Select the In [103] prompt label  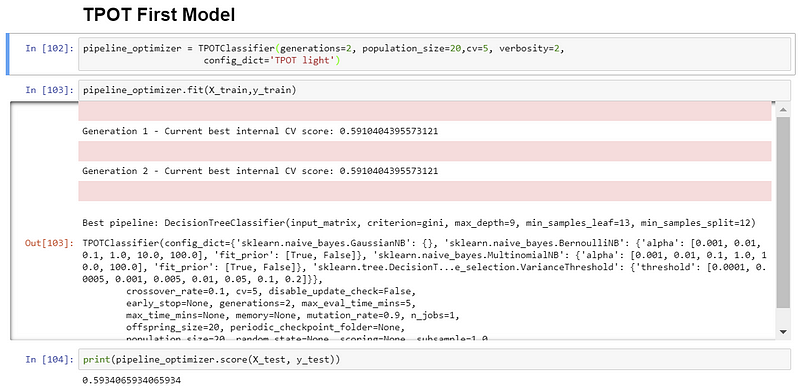tap(49, 90)
